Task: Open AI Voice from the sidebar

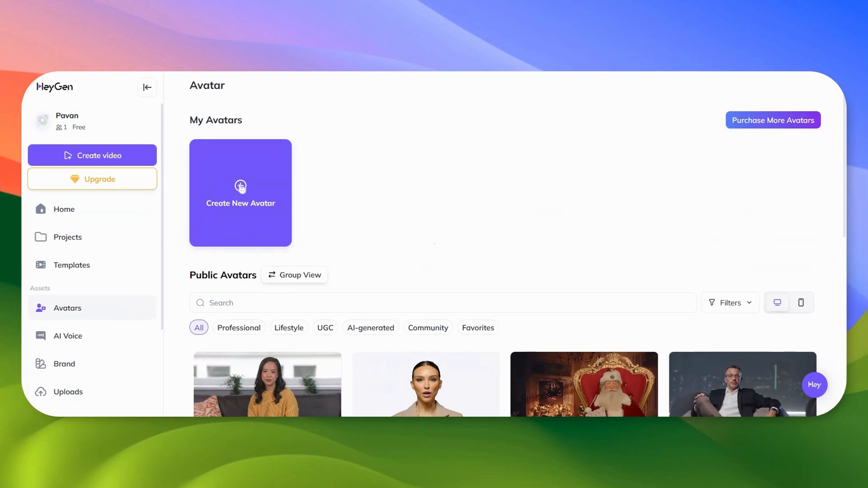Action: point(40,336)
